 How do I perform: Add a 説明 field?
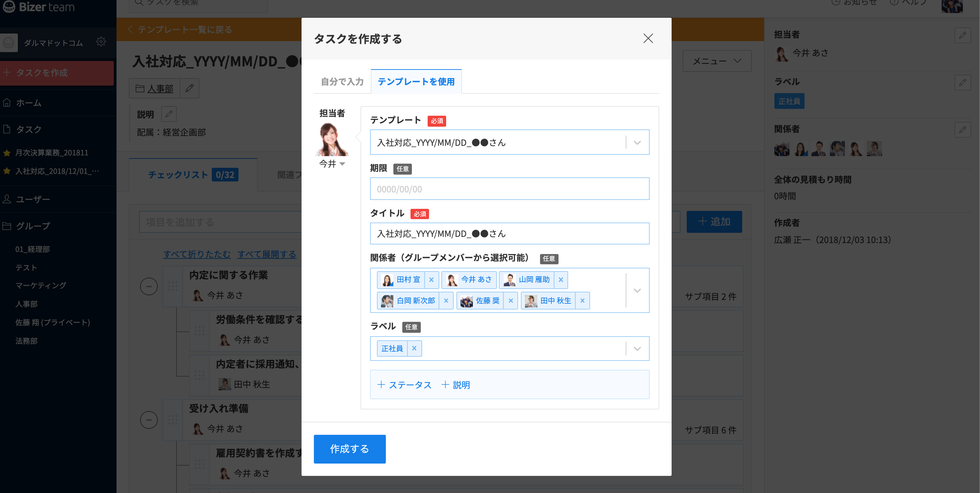pyautogui.click(x=455, y=385)
